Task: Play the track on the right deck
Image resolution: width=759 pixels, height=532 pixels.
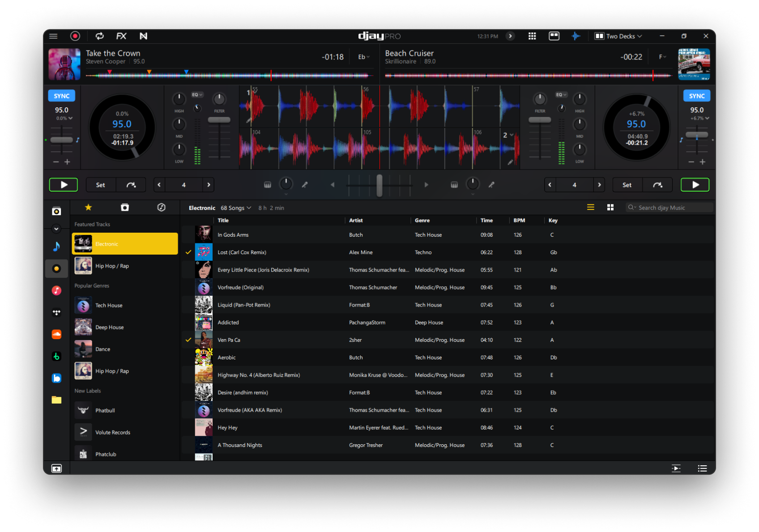Action: click(x=695, y=184)
